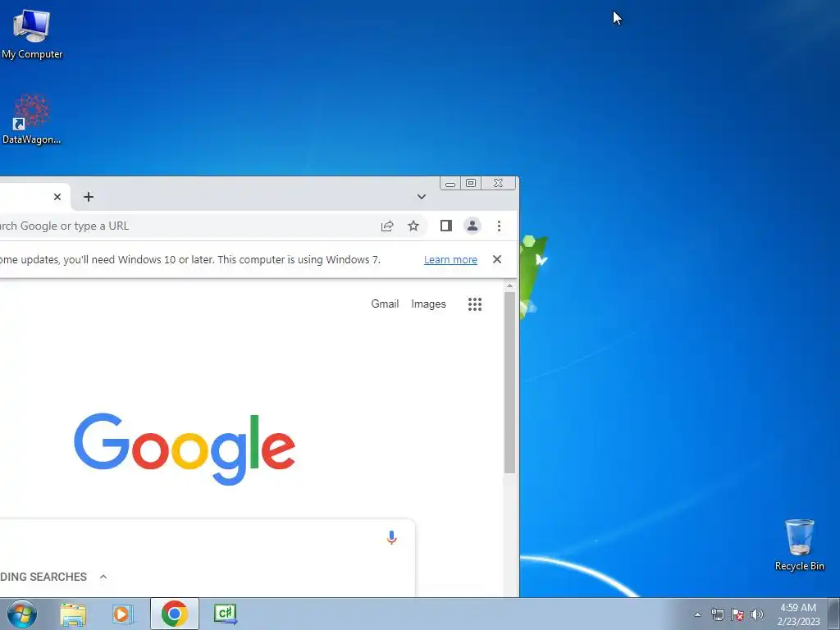Launch Windows Media Player from taskbar
The height and width of the screenshot is (630, 840).
coord(121,614)
